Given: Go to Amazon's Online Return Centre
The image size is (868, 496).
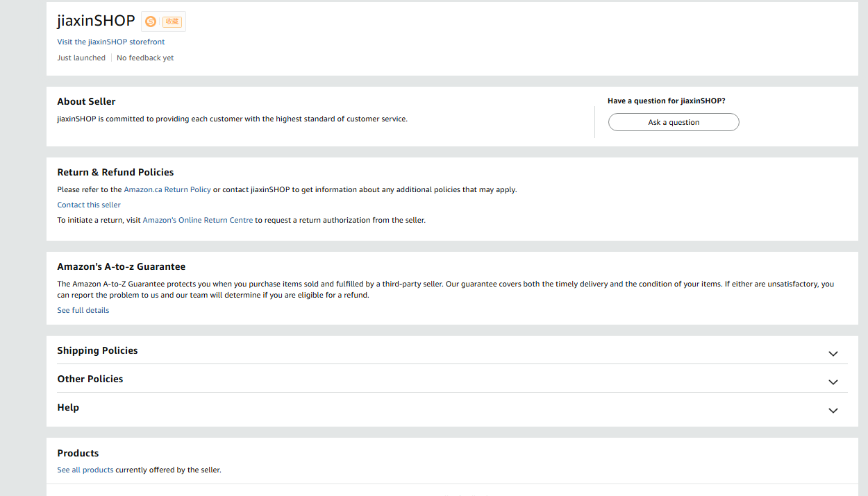Looking at the screenshot, I should click(197, 220).
